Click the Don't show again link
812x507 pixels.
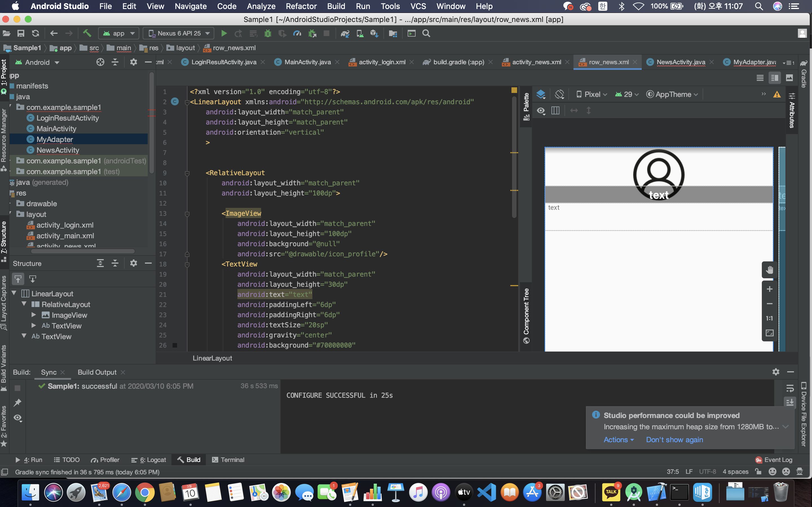pos(674,440)
